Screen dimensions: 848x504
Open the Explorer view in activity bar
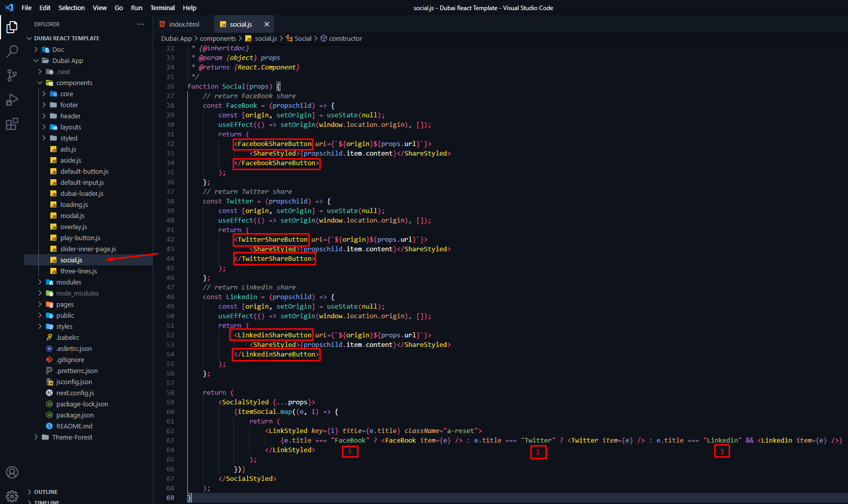click(x=12, y=27)
